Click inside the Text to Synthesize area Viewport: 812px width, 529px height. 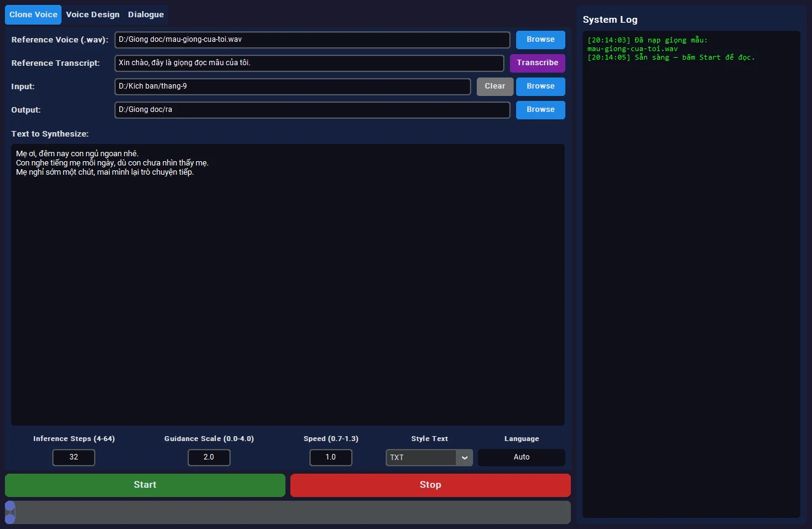[288, 285]
